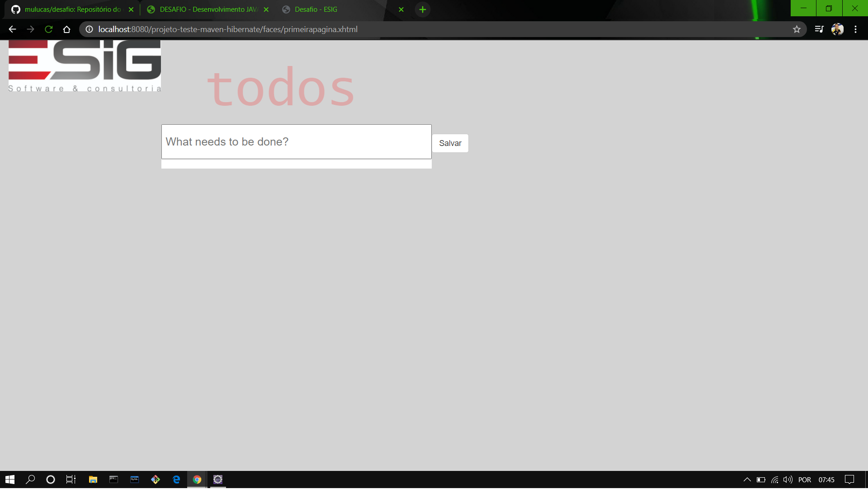This screenshot has width=868, height=489.
Task: Open the POR keyboard language selector
Action: tap(806, 480)
